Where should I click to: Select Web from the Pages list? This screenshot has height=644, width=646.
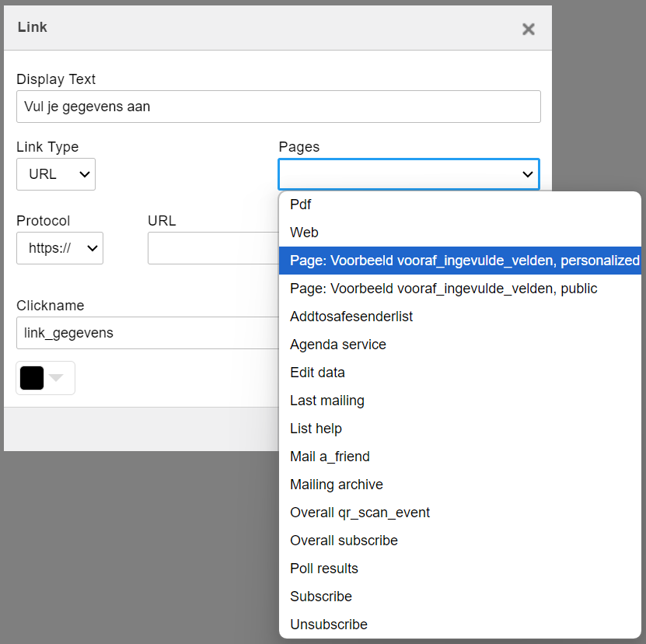click(x=304, y=233)
